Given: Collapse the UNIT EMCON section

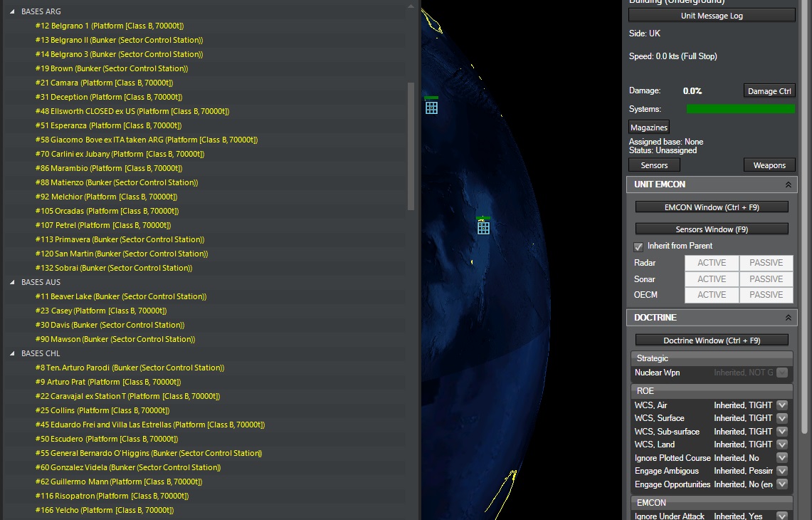Looking at the screenshot, I should [789, 184].
